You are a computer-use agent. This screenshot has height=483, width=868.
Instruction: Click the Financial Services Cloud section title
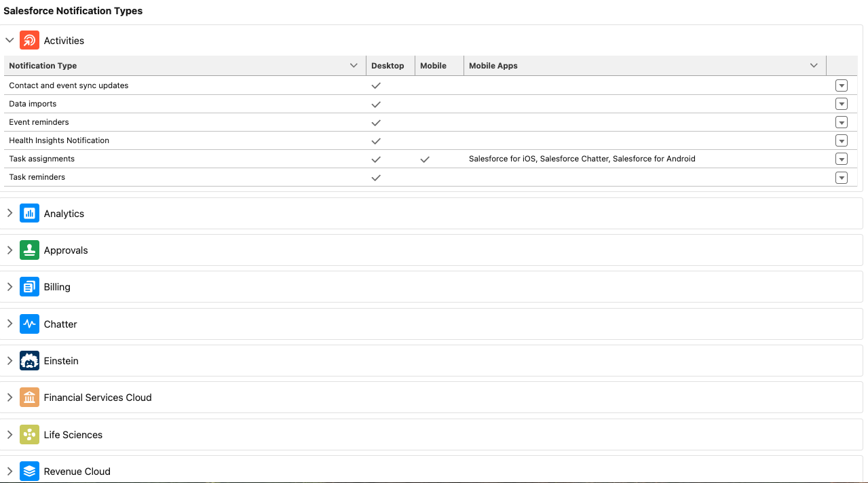point(98,398)
